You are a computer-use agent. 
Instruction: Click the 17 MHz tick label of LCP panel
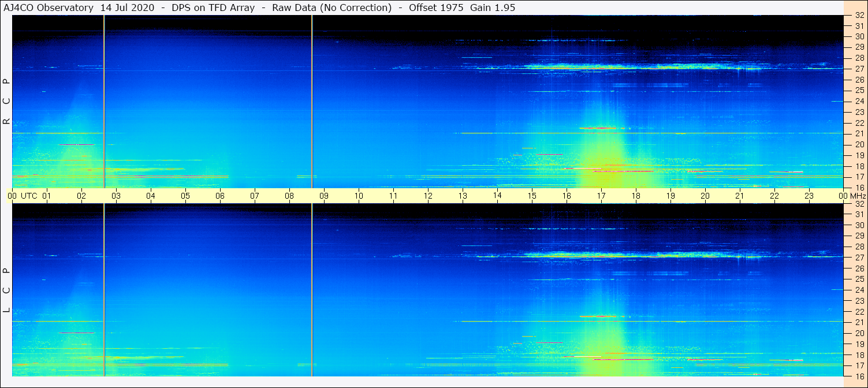[x=859, y=365]
